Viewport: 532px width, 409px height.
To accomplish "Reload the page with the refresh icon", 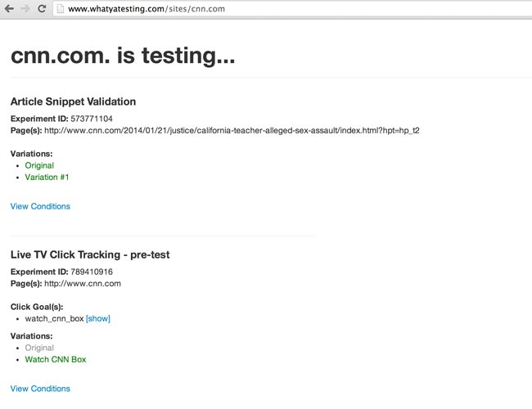I will click(x=42, y=8).
